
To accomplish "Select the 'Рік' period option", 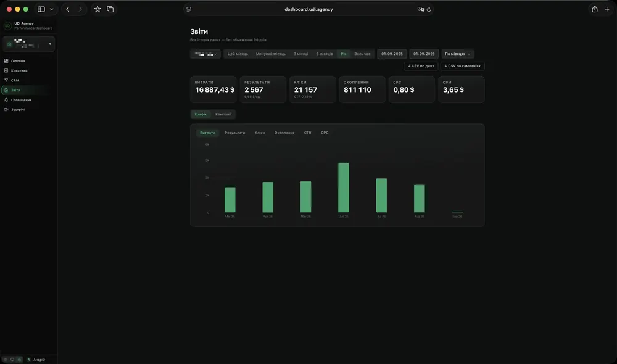I will pos(344,54).
